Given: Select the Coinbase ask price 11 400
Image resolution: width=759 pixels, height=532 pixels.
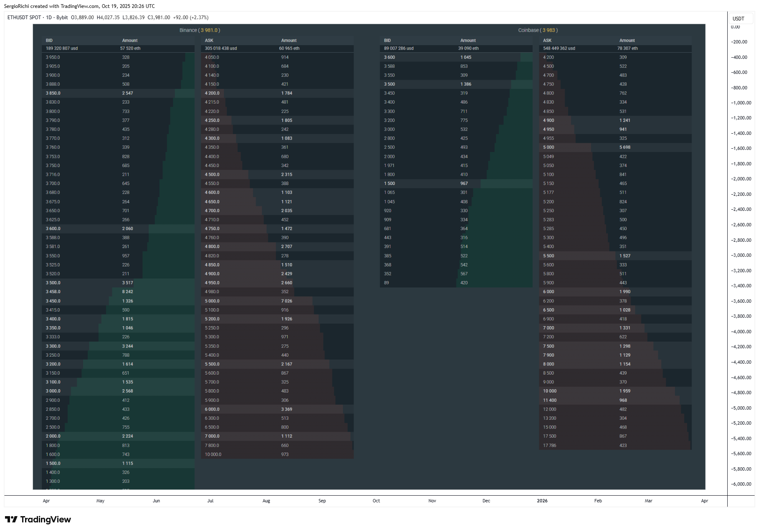Looking at the screenshot, I should (550, 400).
